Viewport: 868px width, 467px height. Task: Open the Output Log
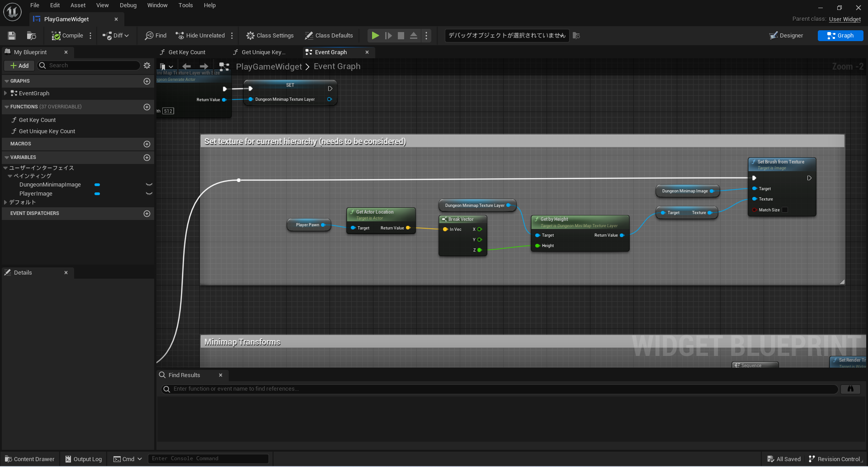coord(84,459)
